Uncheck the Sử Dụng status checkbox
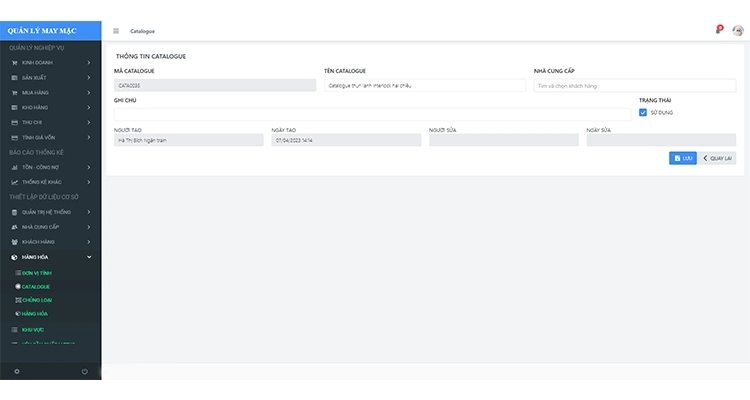Viewport: 750px width, 400px height. pos(643,113)
